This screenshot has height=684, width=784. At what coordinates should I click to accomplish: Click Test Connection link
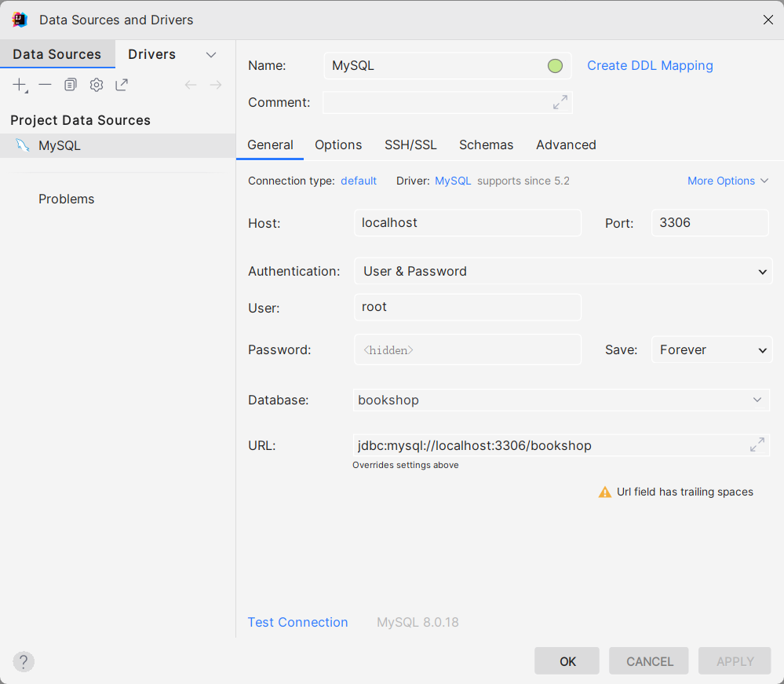point(298,622)
